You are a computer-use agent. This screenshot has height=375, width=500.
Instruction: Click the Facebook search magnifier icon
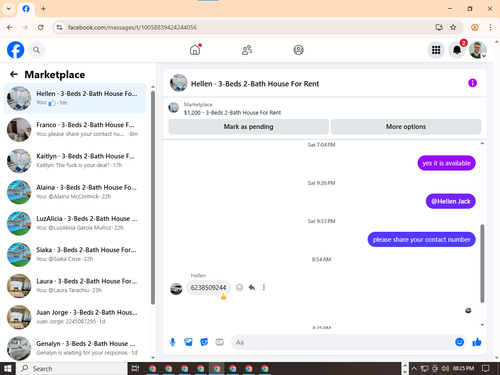(x=36, y=50)
